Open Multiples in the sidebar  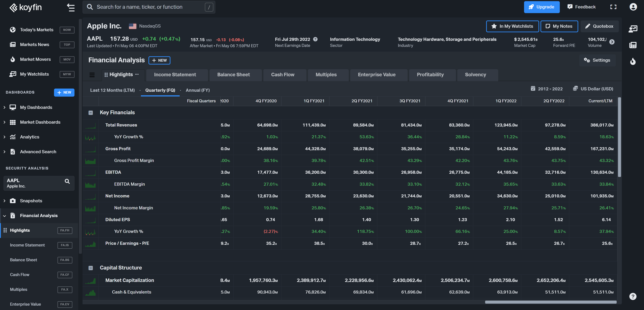click(x=39, y=290)
